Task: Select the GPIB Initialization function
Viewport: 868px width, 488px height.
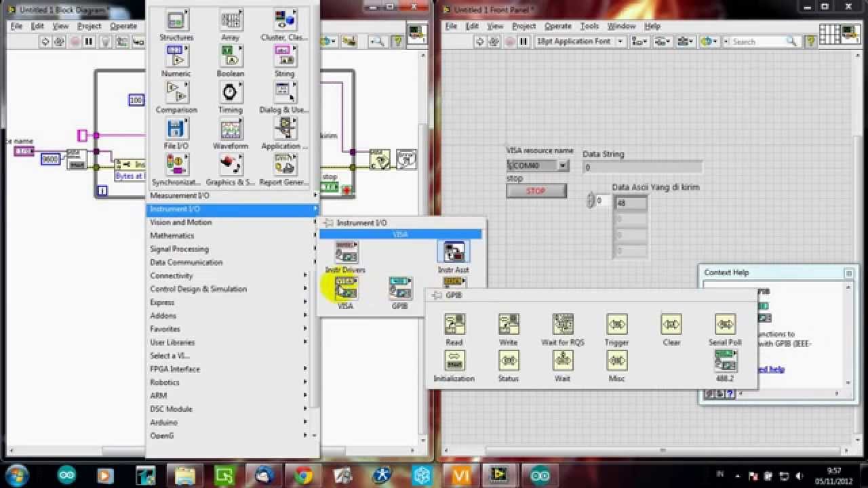Action: (454, 360)
